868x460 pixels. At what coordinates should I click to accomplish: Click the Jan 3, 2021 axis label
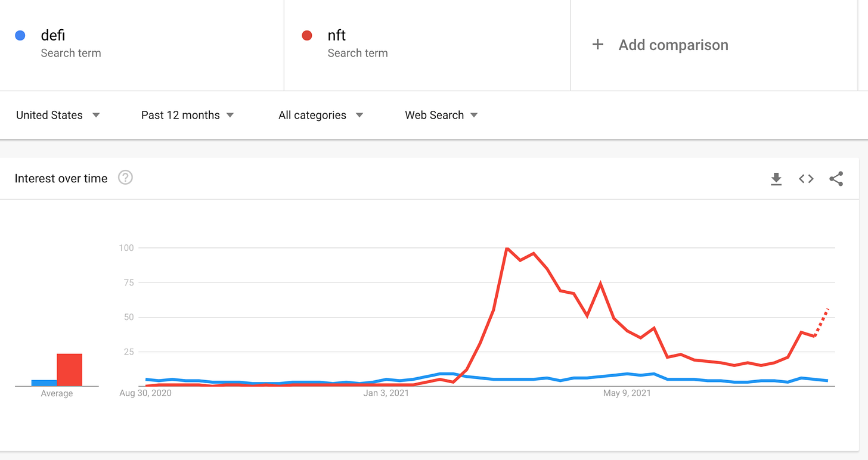(386, 393)
